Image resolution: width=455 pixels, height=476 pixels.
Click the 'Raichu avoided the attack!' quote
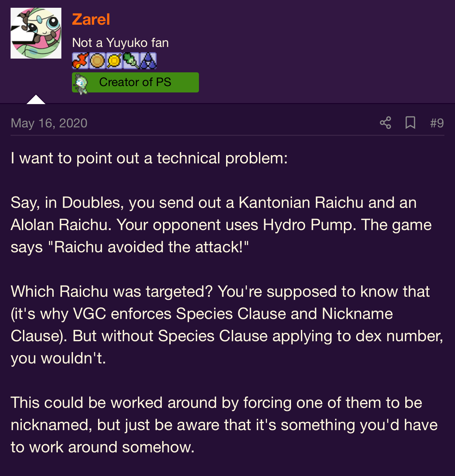click(148, 247)
